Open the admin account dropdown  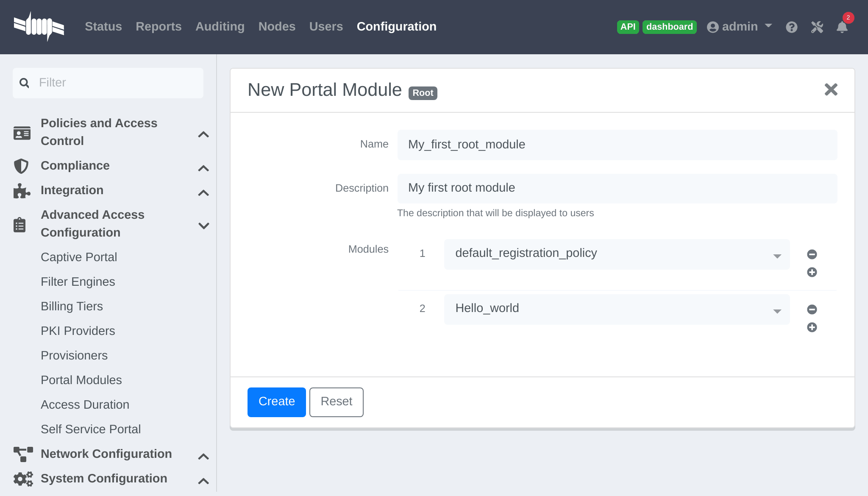coord(739,26)
